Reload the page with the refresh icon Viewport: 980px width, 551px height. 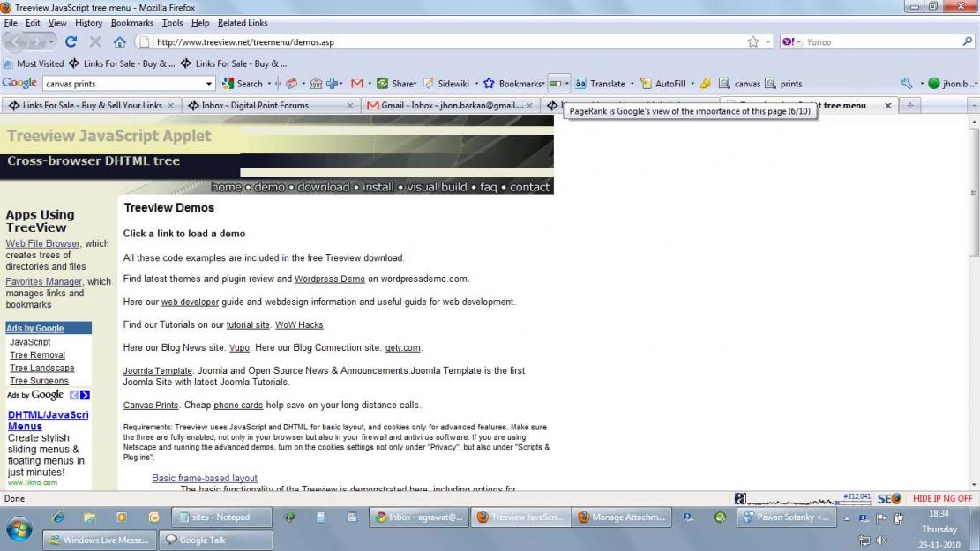point(71,41)
